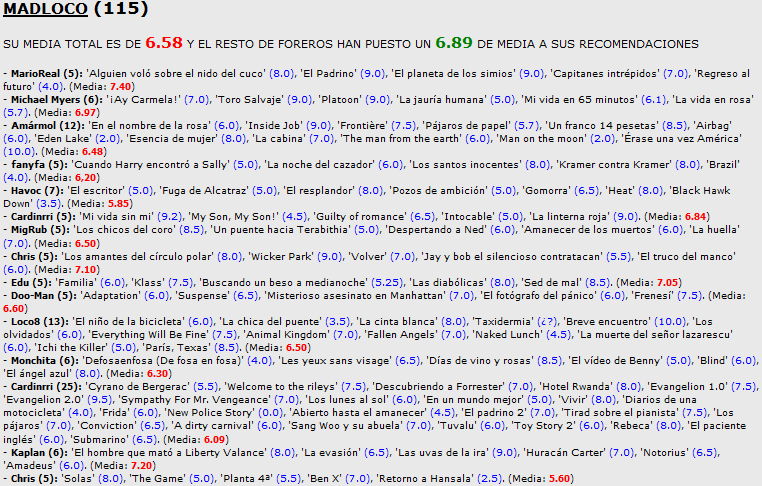Click the film title 'Les yeux sans visage'
Screen dimensions: 762x486
click(334, 360)
